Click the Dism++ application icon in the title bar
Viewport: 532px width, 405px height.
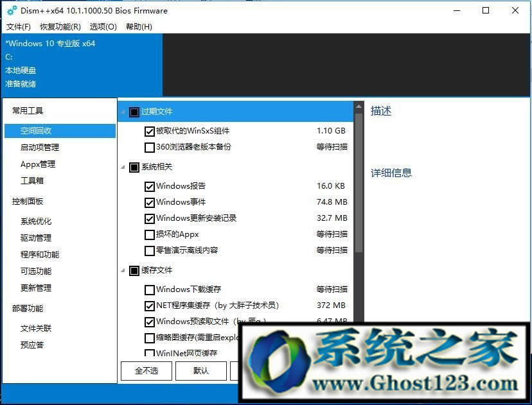tap(12, 10)
